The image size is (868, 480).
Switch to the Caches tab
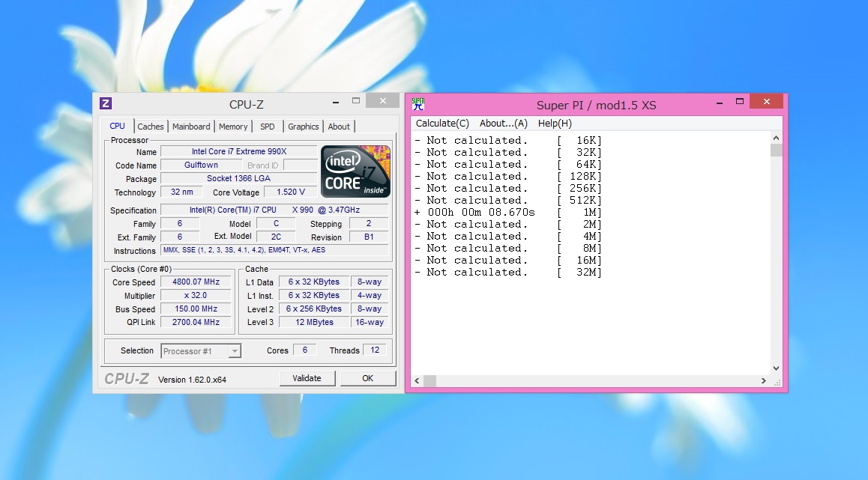pos(151,127)
